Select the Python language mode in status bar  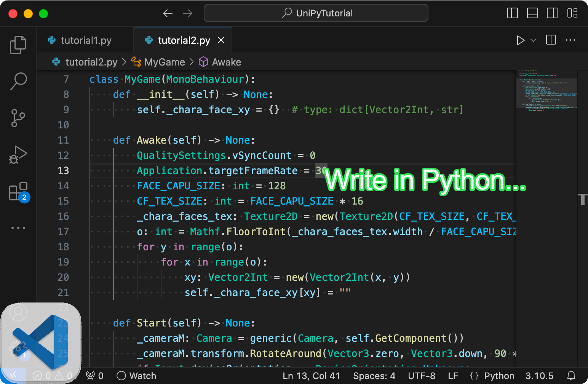click(499, 376)
